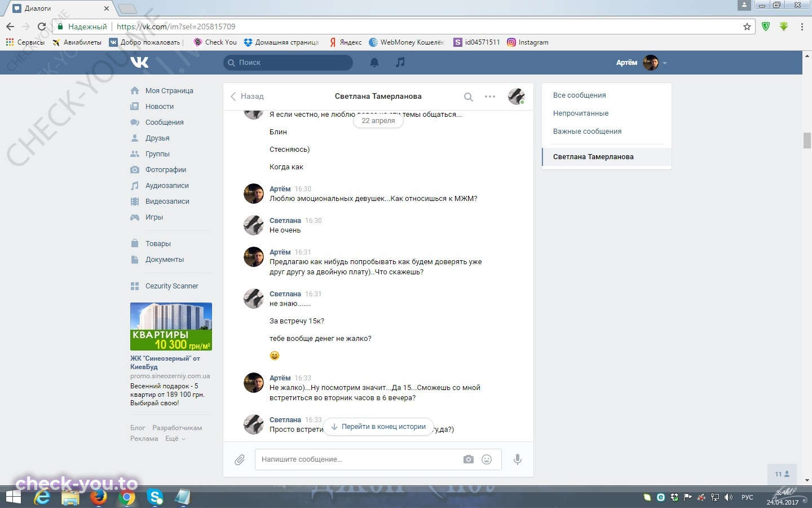Open the Яндекс bookmark
The width and height of the screenshot is (812, 508).
(x=346, y=42)
